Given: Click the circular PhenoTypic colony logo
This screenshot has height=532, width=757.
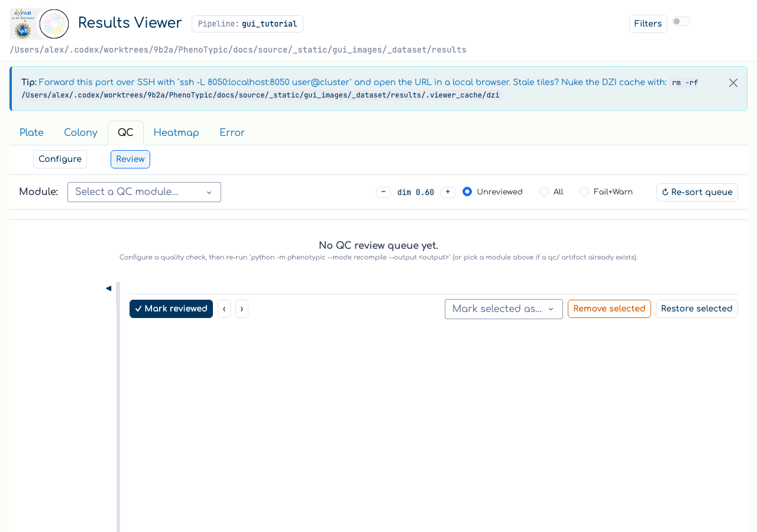Looking at the screenshot, I should pyautogui.click(x=54, y=24).
